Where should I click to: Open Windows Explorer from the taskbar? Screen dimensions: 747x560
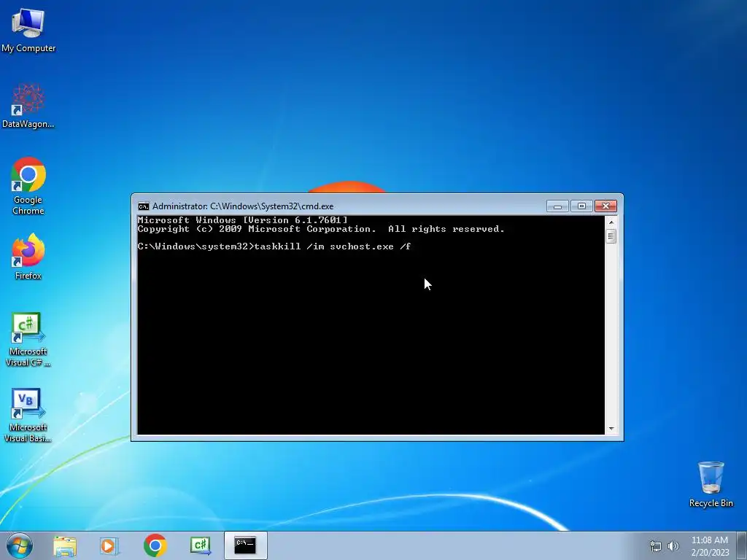65,545
